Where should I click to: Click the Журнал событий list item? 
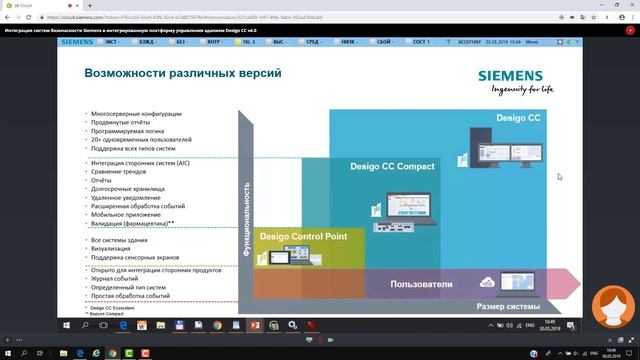point(114,279)
